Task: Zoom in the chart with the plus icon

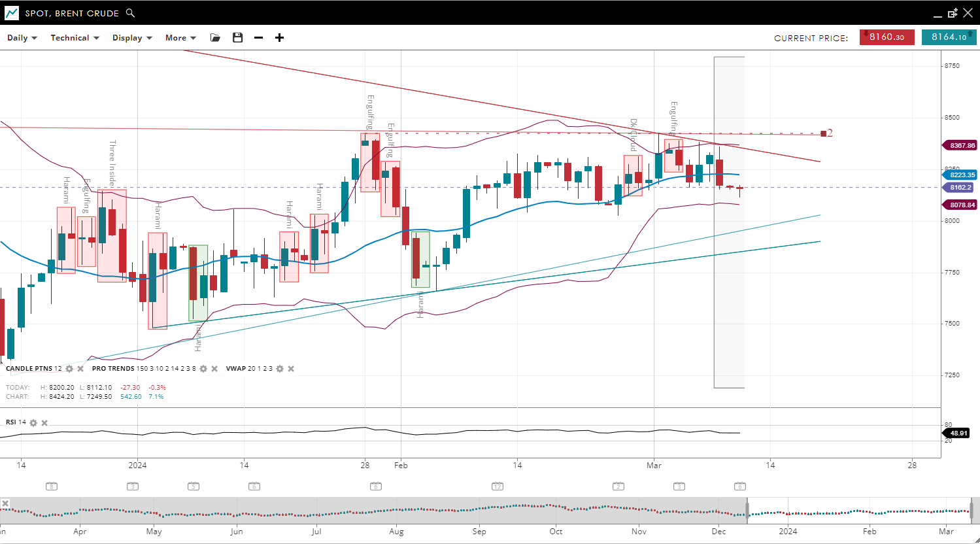Action: [279, 38]
